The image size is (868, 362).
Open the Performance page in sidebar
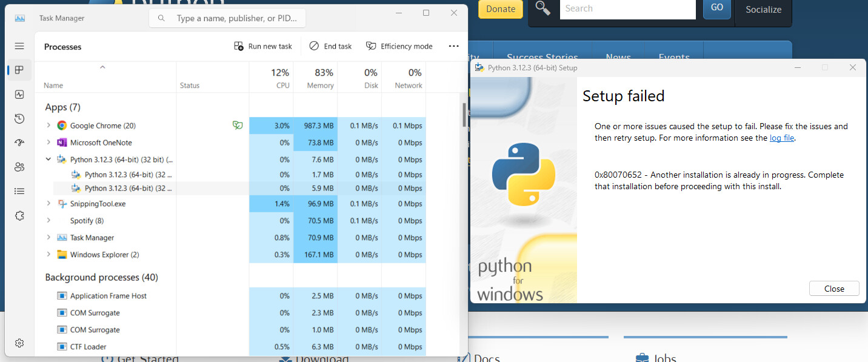pyautogui.click(x=19, y=95)
